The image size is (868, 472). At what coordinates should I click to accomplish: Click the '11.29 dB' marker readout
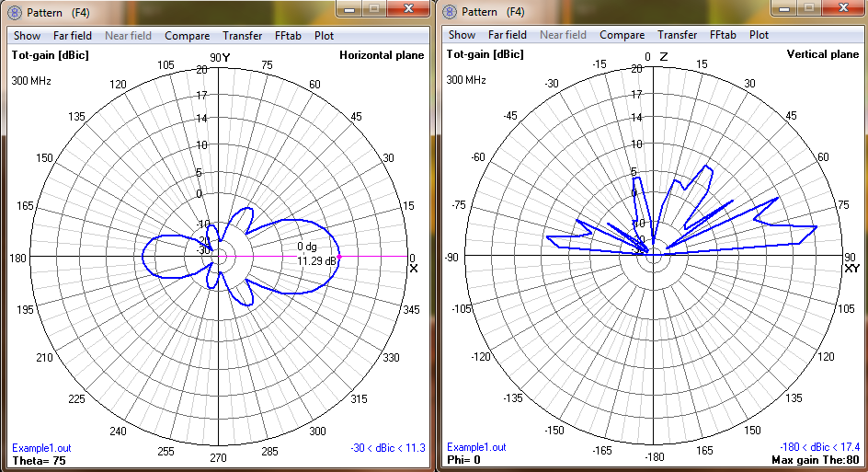pyautogui.click(x=316, y=261)
